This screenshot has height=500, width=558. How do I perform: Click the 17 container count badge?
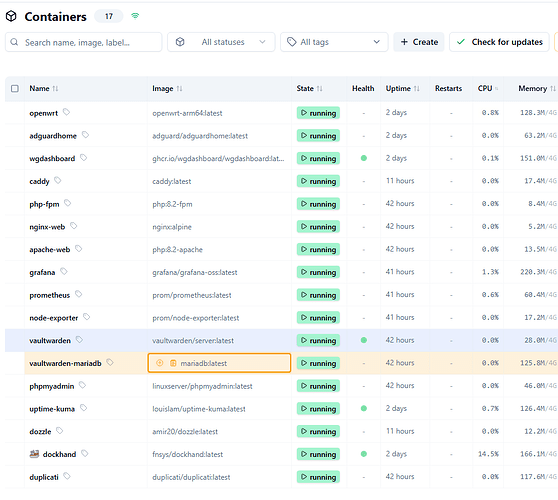click(x=109, y=16)
